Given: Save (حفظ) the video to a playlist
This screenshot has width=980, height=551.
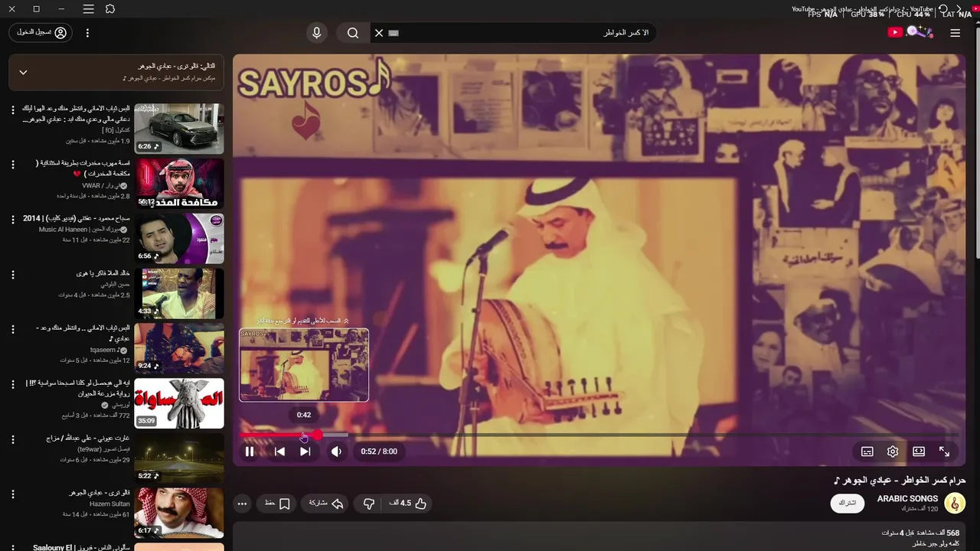Looking at the screenshot, I should coord(277,504).
